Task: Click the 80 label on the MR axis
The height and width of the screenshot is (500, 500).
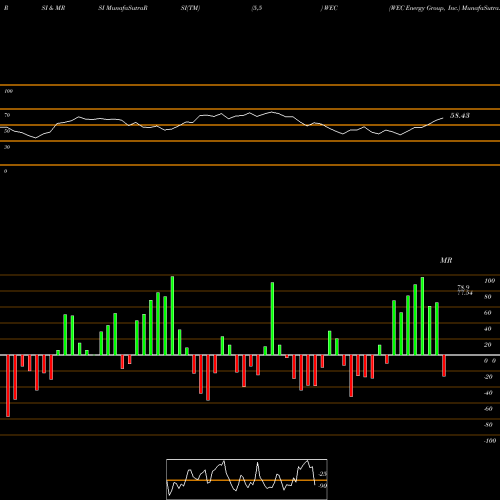Action: click(x=488, y=297)
